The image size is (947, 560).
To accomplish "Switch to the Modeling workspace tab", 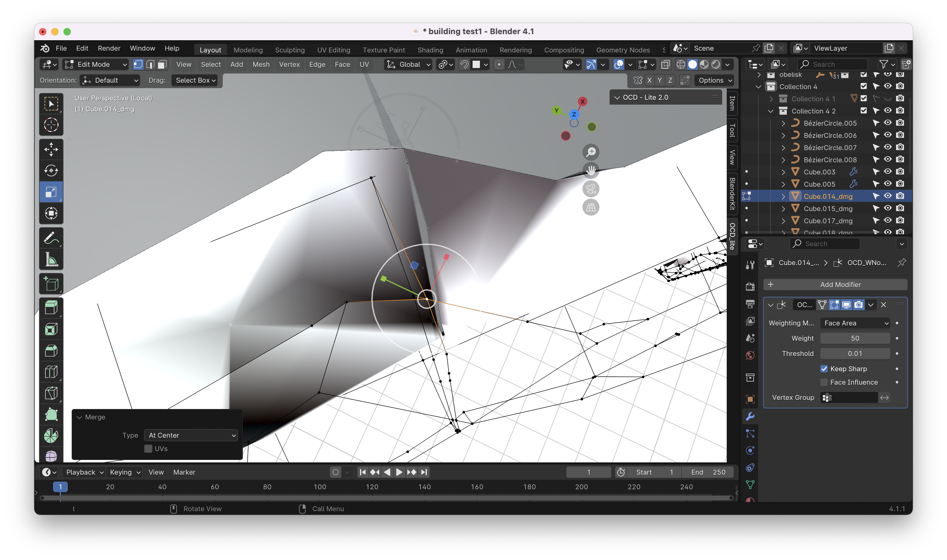I will click(248, 50).
